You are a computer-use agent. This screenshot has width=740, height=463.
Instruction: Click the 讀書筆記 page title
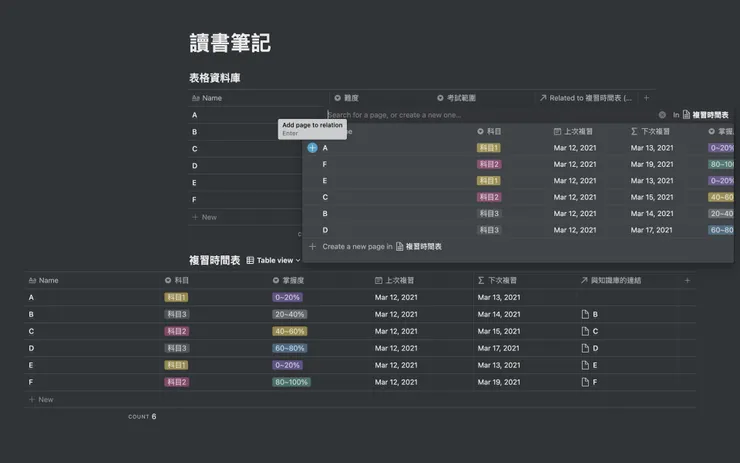[230, 43]
